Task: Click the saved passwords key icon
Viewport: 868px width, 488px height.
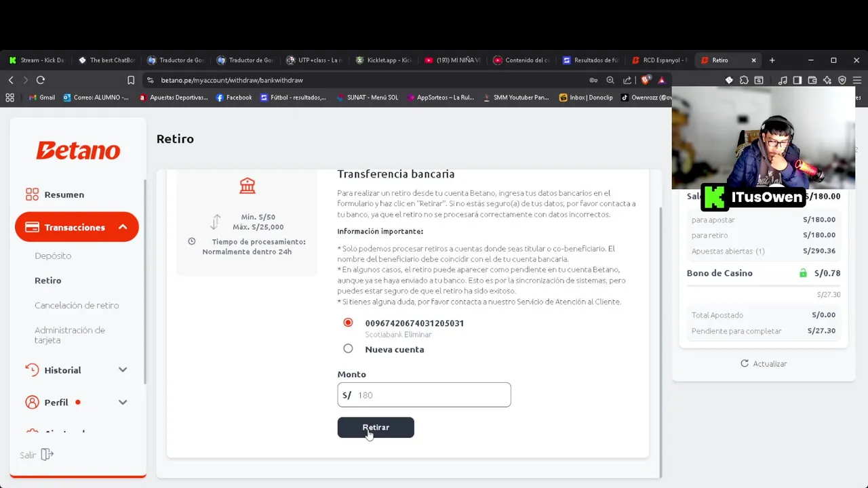Action: 593,80
